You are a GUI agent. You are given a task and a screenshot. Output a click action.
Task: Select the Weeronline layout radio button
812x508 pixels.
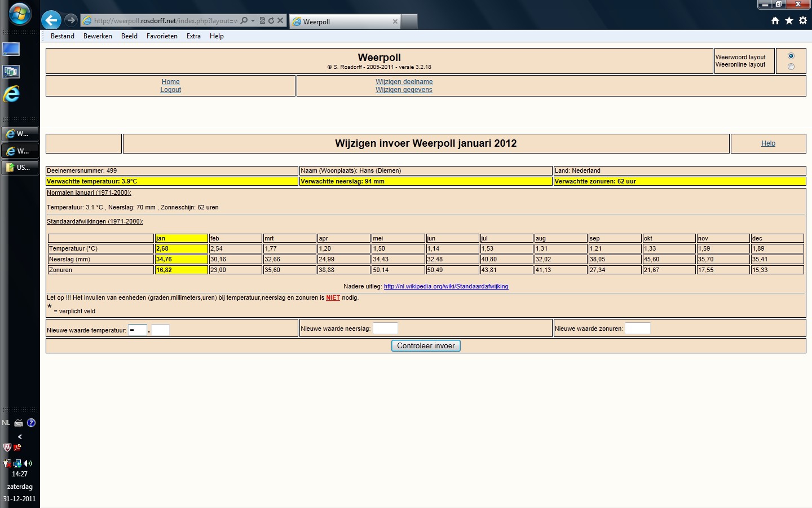click(791, 67)
